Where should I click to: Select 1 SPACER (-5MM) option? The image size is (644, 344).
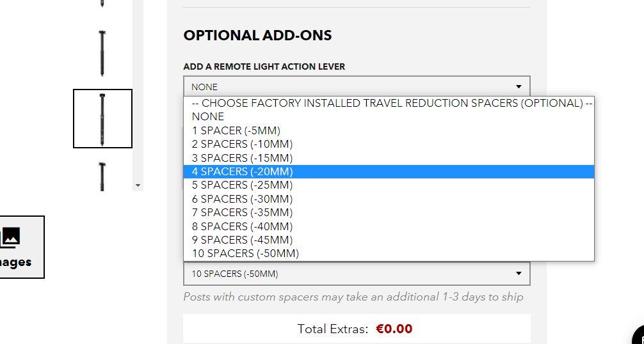coord(236,130)
